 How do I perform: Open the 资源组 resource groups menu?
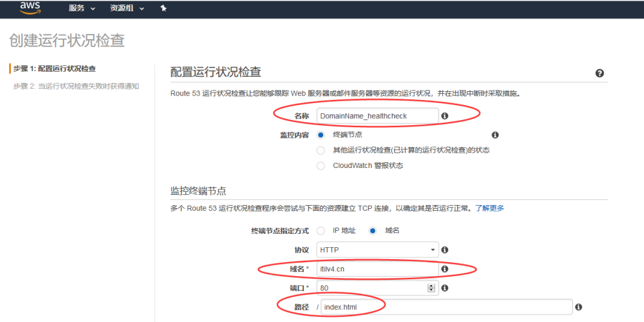[127, 9]
